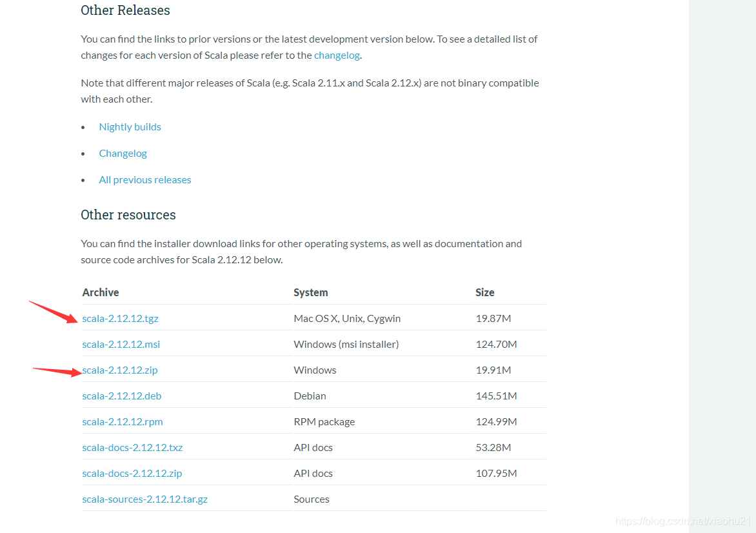
Task: Click the System column header
Action: 310,292
